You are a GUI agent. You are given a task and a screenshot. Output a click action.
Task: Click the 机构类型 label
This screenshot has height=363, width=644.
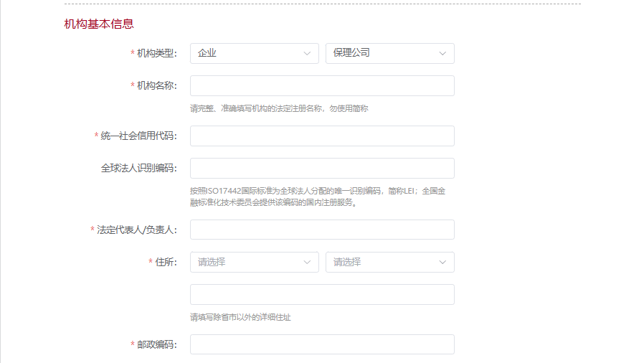(157, 53)
